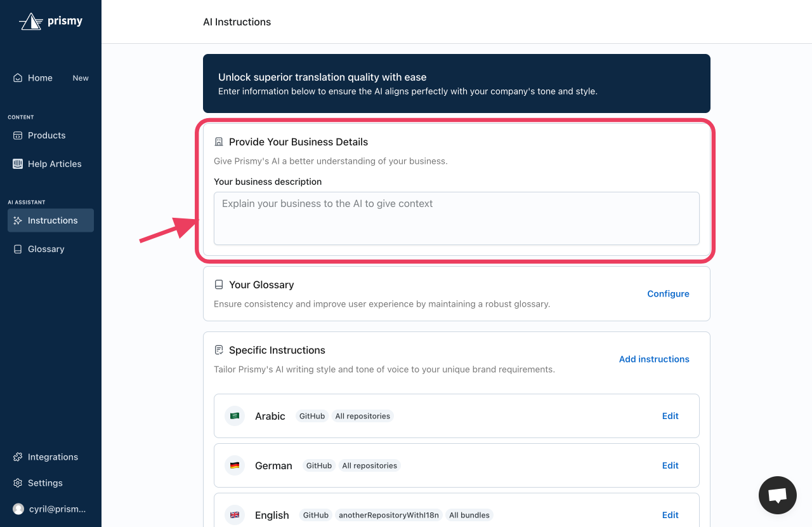Click the Arabic language name
Viewport: 812px width, 527px height.
pos(270,416)
